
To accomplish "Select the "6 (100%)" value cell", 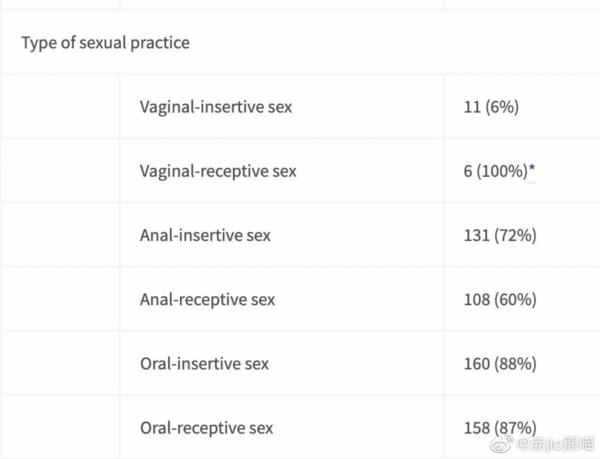I will click(x=490, y=171).
